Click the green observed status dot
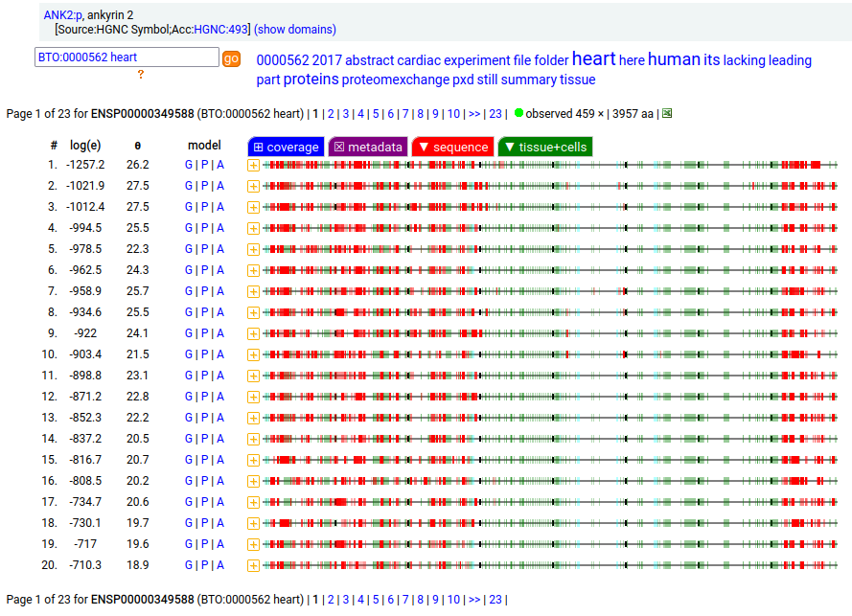 coord(518,113)
